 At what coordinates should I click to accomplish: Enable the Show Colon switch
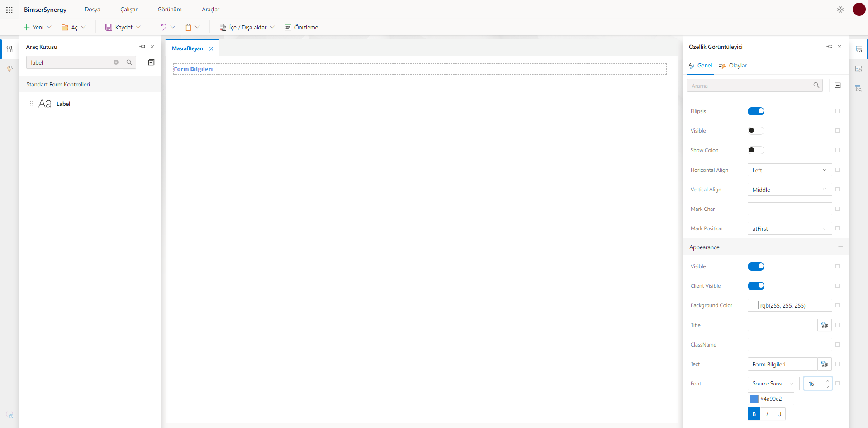pos(756,150)
